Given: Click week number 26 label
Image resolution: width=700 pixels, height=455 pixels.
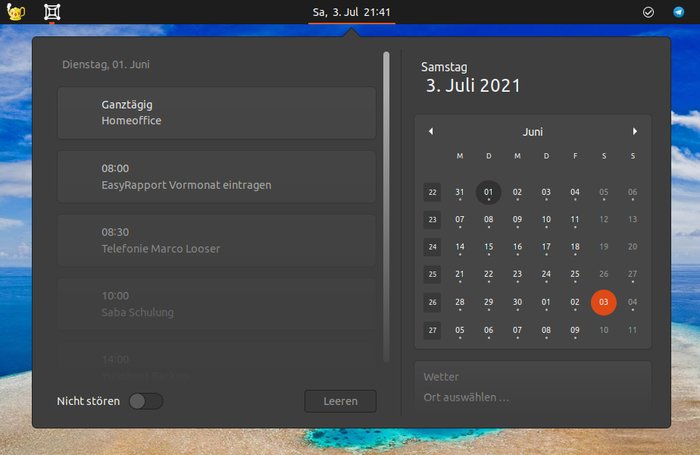Looking at the screenshot, I should point(432,302).
